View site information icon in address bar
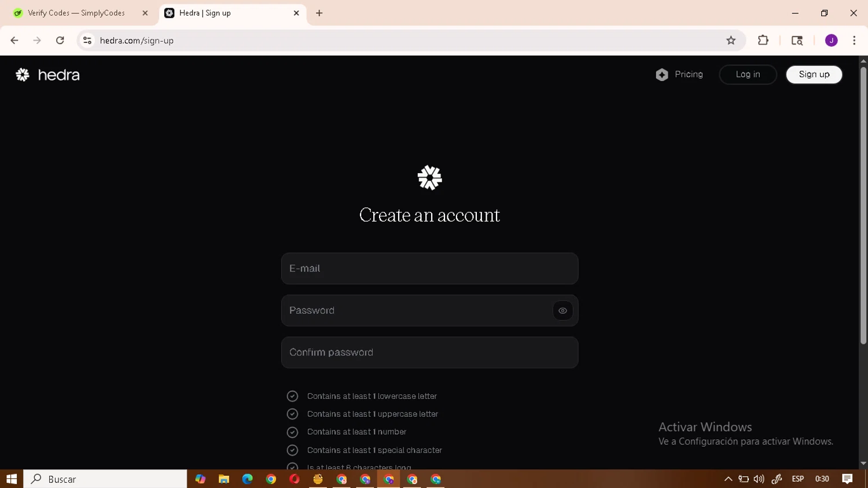868x488 pixels. [87, 41]
